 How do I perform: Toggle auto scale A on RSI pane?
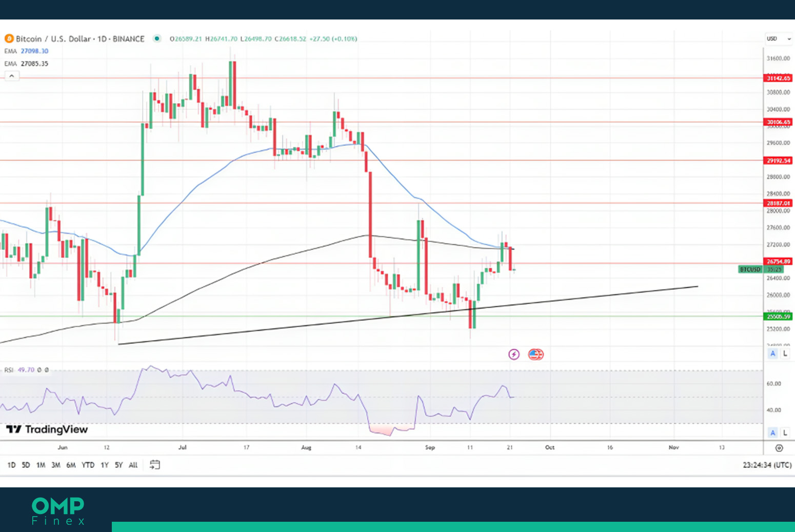coord(773,432)
